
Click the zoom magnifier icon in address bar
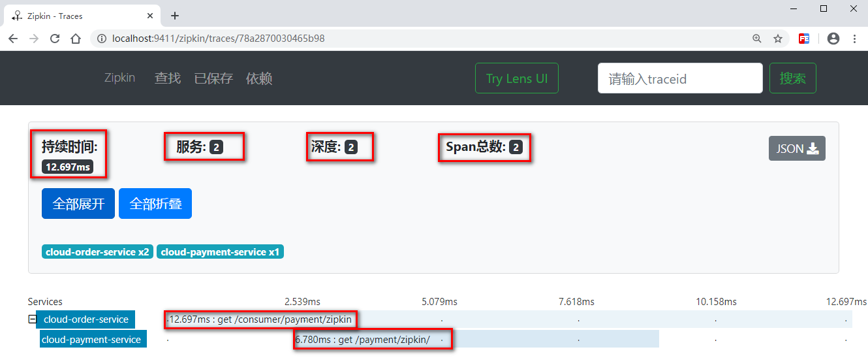pyautogui.click(x=757, y=39)
